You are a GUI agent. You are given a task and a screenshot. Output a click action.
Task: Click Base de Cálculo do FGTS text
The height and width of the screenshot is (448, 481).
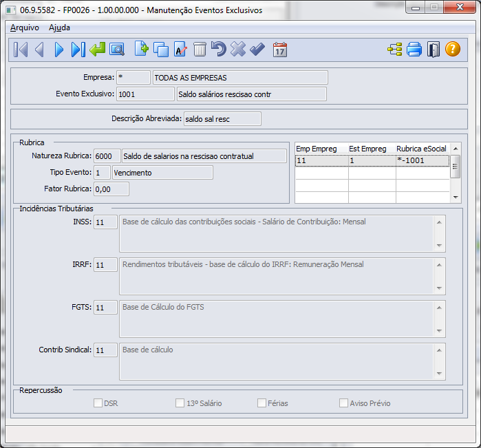coord(163,307)
